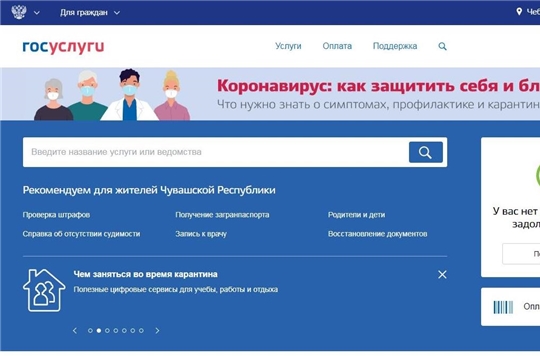Open 'Получение загранпаспорта' link
Viewport: 540px width, 360px height.
tap(222, 215)
